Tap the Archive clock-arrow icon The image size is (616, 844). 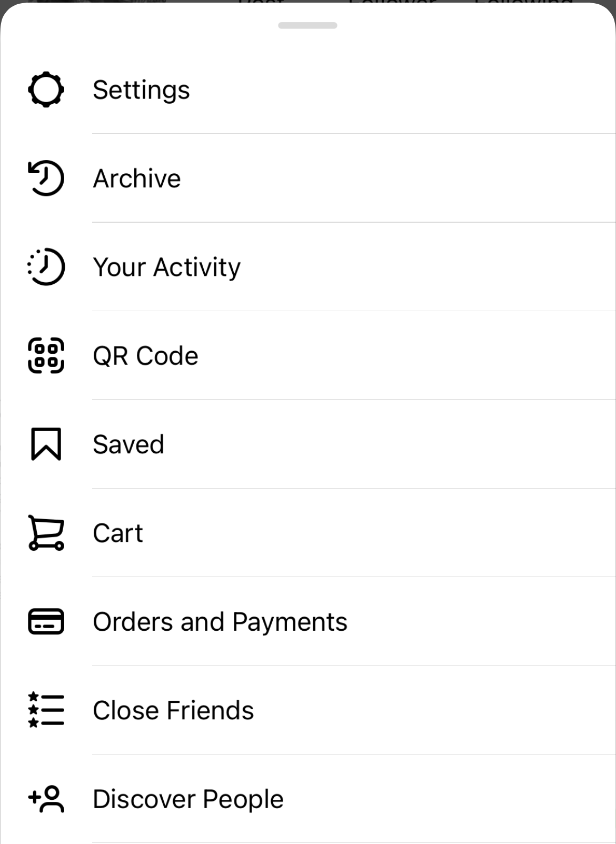(x=46, y=178)
